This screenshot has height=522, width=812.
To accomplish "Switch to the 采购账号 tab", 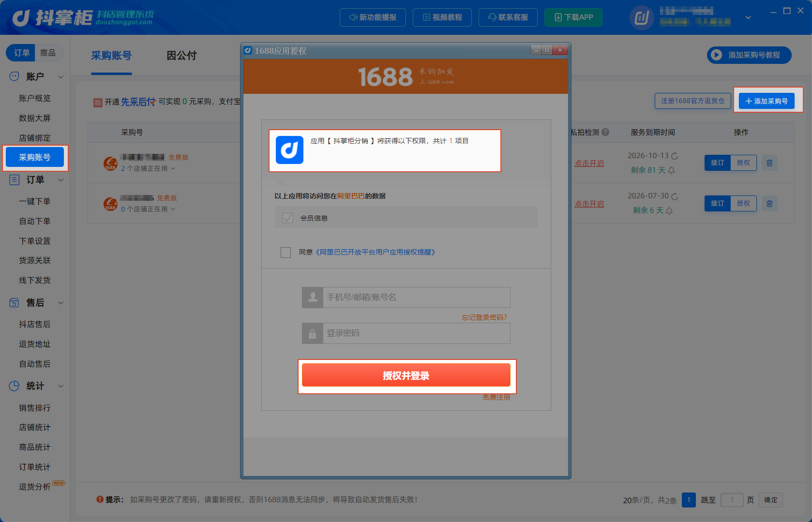I will tap(111, 56).
